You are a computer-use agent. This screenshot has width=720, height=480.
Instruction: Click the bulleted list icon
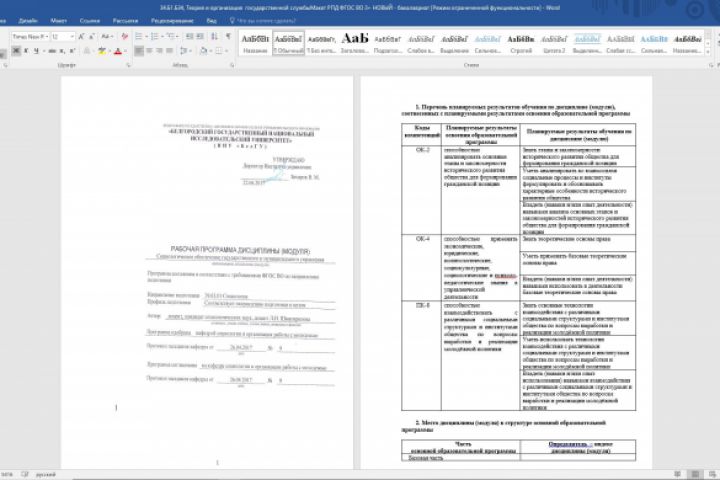(139, 36)
